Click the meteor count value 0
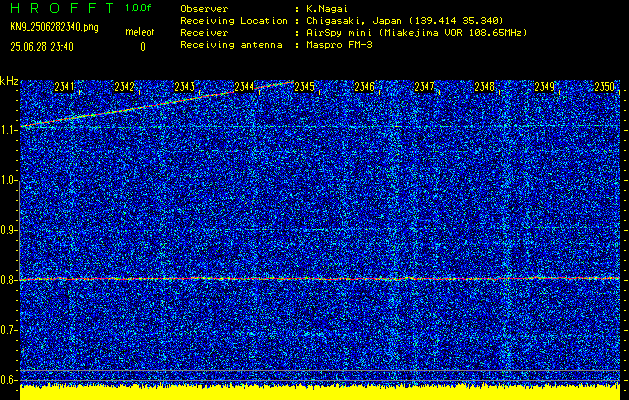 point(143,47)
